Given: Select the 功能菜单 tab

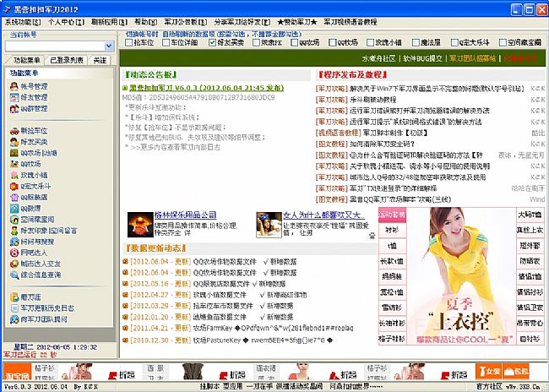Looking at the screenshot, I should coord(27,60).
